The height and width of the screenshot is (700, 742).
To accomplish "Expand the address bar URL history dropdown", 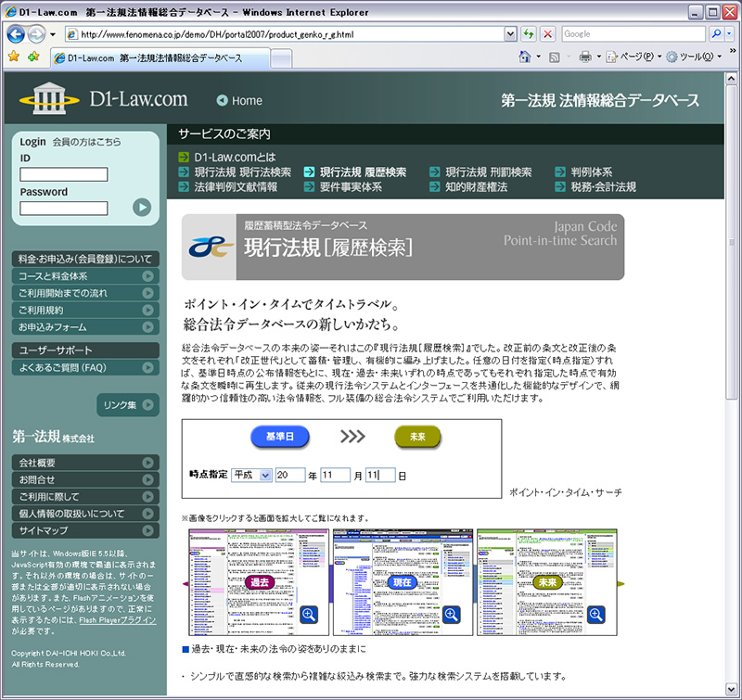I will 511,34.
